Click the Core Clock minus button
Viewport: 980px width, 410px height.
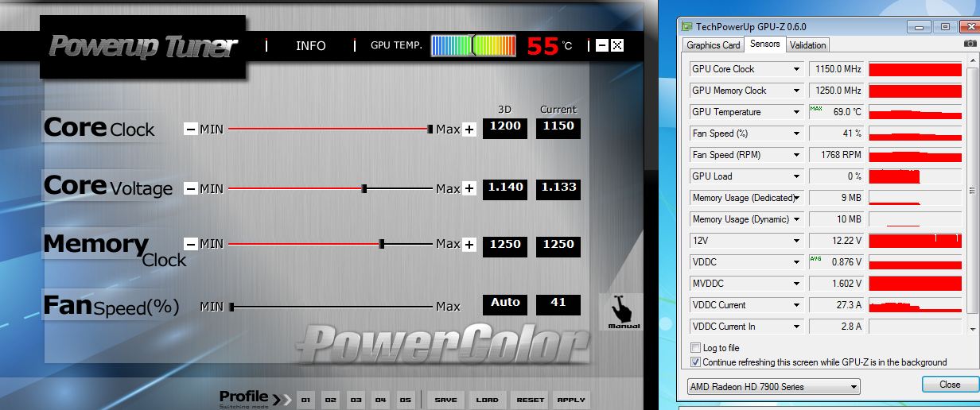pos(191,130)
